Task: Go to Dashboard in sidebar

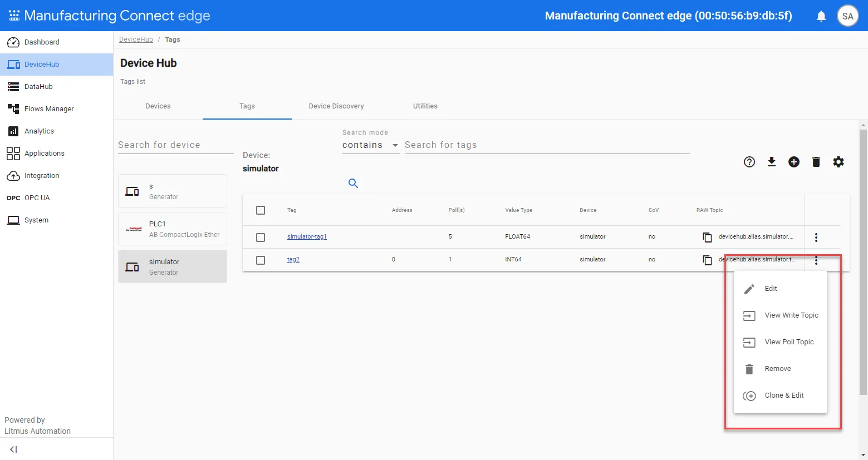Action: pos(56,42)
